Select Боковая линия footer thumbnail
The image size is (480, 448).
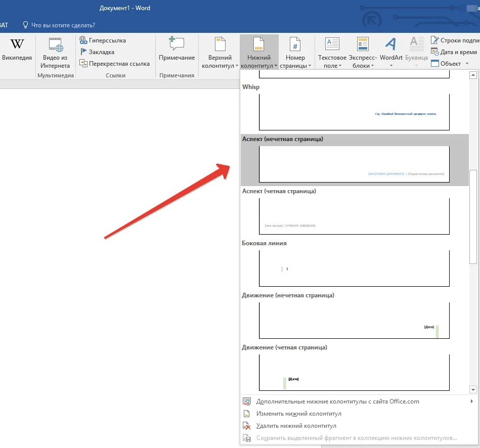pyautogui.click(x=354, y=268)
